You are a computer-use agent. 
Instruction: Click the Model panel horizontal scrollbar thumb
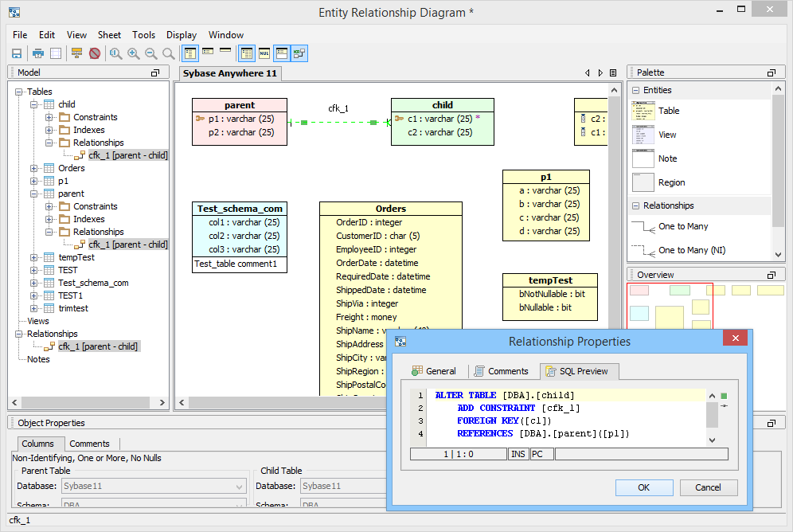(86, 402)
